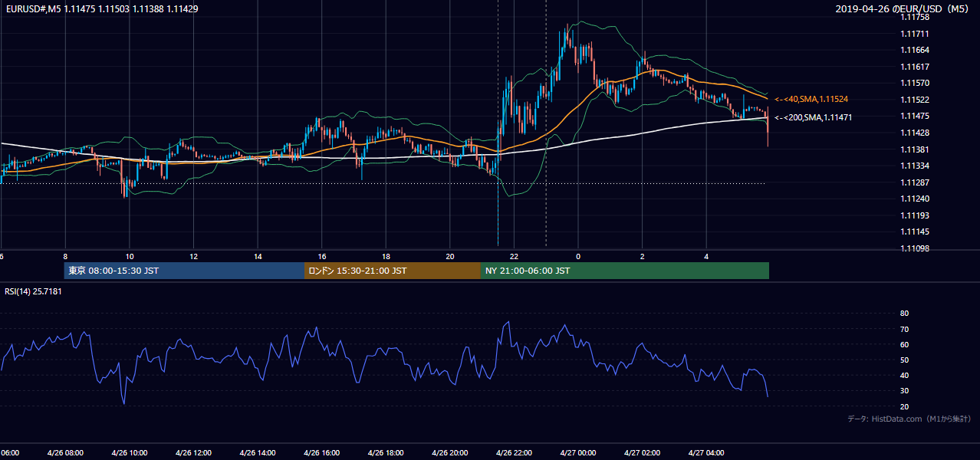Viewport: 980px width, 460px height.
Task: Click the white 200 SMA label 1.11471
Action: pos(813,117)
